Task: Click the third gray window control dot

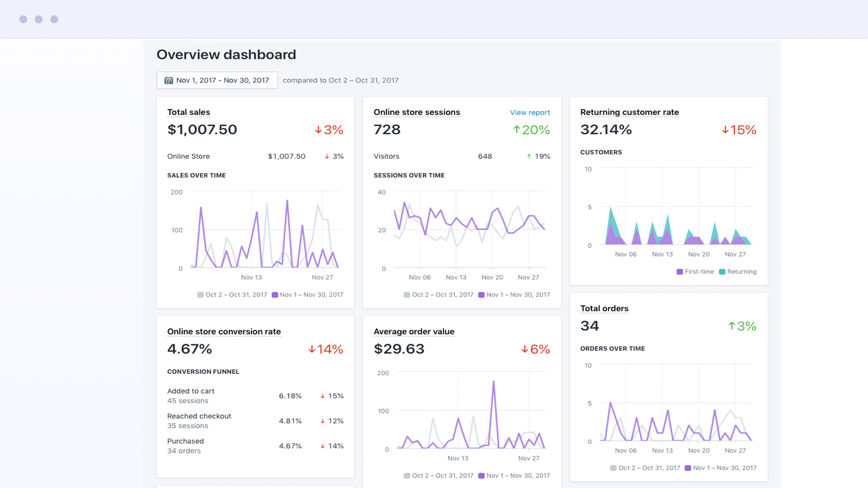Action: tap(54, 19)
